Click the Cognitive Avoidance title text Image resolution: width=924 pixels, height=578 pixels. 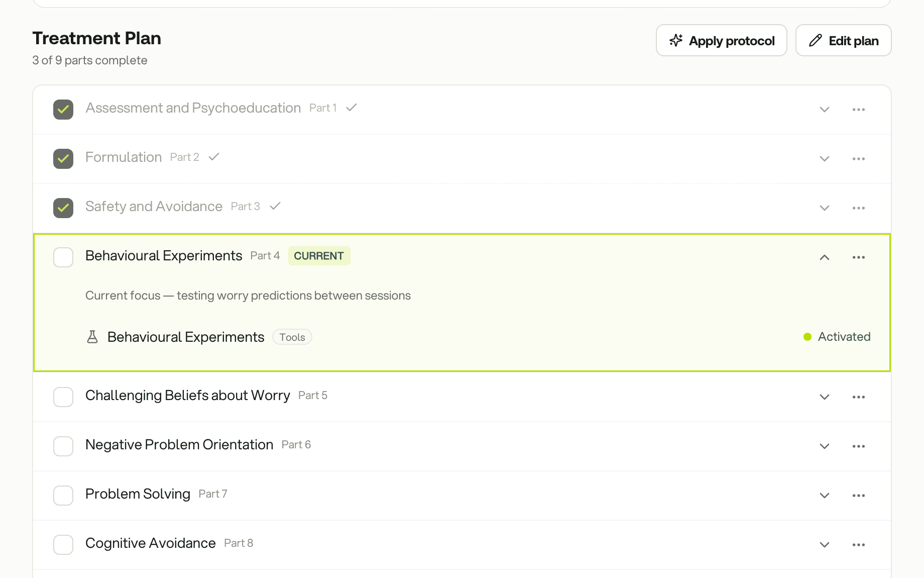click(x=151, y=543)
